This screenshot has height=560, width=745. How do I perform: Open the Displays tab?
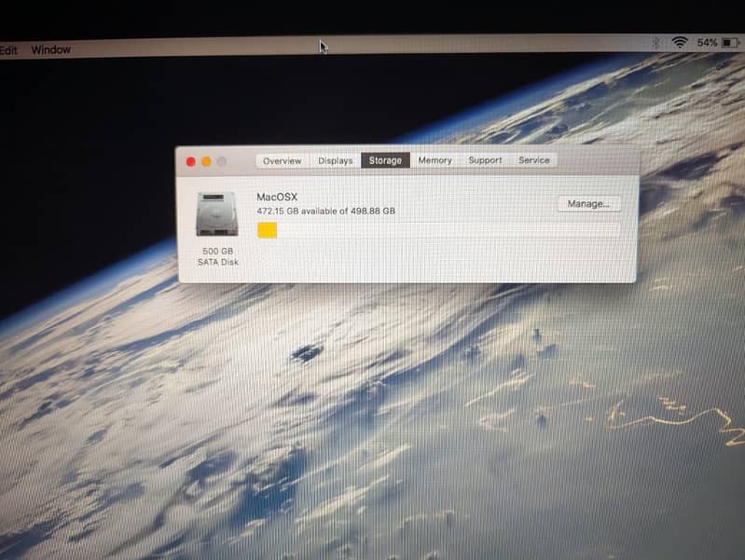coord(336,160)
